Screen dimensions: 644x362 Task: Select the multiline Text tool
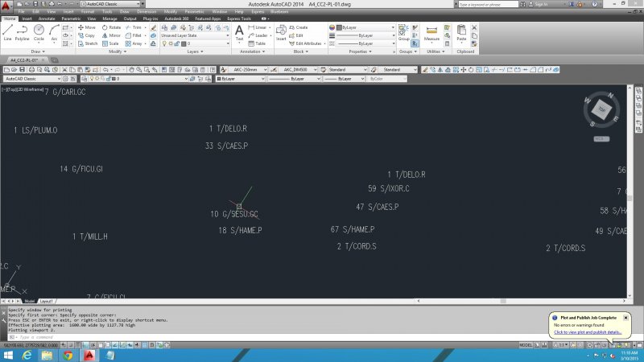click(239, 33)
